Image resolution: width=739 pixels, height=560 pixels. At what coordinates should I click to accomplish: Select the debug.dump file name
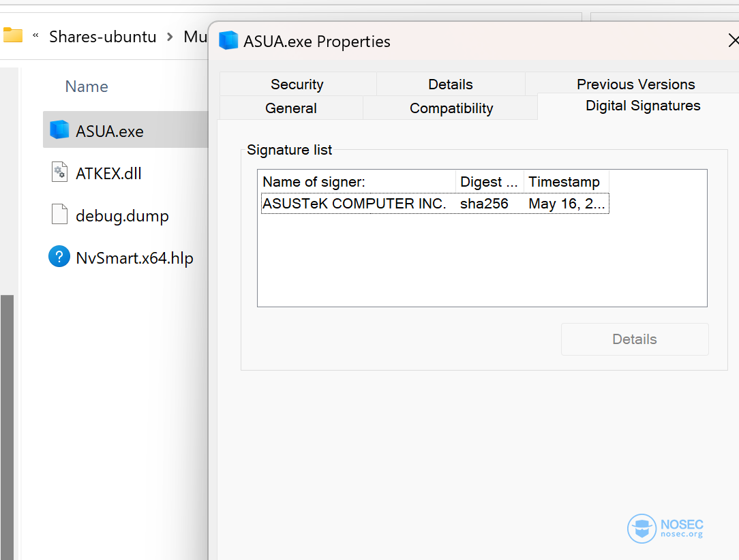122,216
